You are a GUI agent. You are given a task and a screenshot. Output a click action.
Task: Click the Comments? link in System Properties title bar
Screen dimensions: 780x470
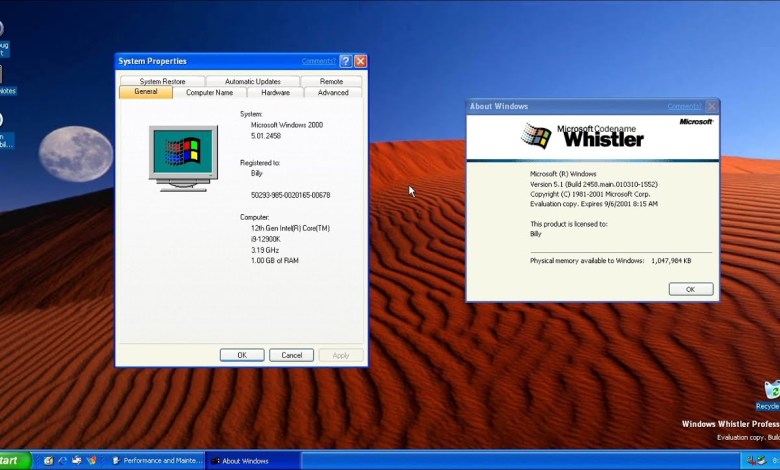(x=318, y=61)
